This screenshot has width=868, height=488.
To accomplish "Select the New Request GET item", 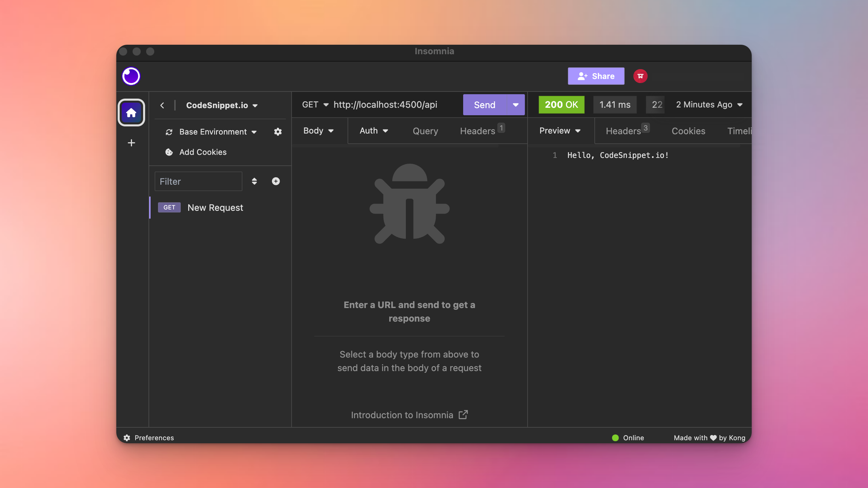I will tap(215, 208).
